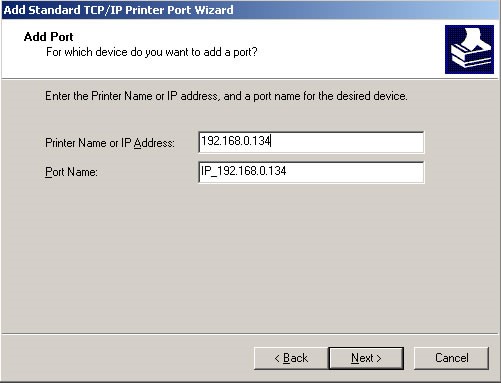Click the empty space right of the IP address text

pyautogui.click(x=347, y=142)
